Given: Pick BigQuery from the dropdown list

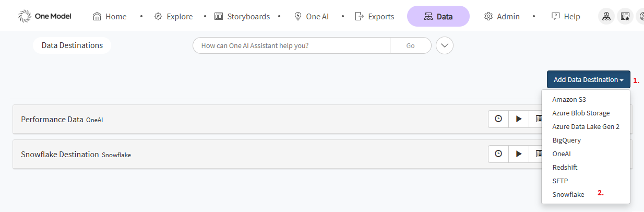Looking at the screenshot, I should (566, 140).
